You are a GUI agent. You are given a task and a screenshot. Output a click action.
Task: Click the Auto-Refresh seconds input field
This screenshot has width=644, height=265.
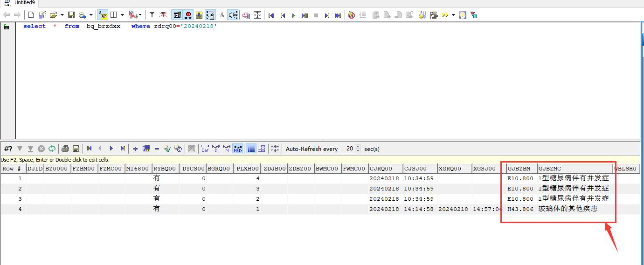click(x=348, y=149)
